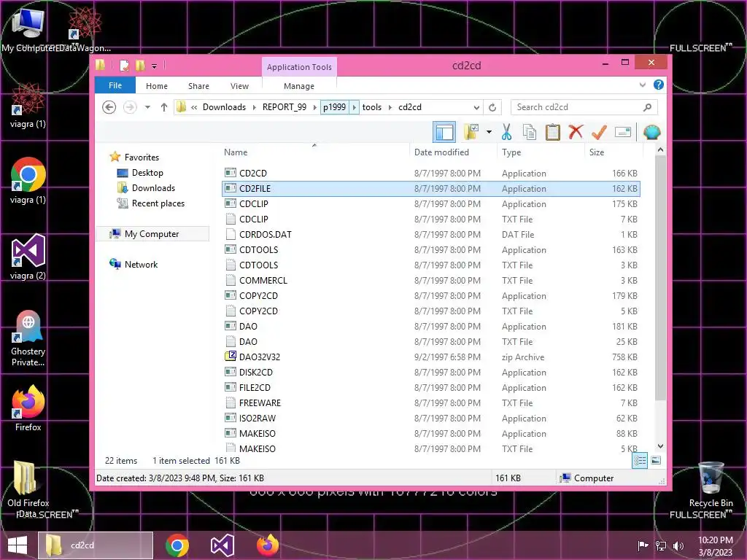Switch to details view button

click(x=640, y=460)
